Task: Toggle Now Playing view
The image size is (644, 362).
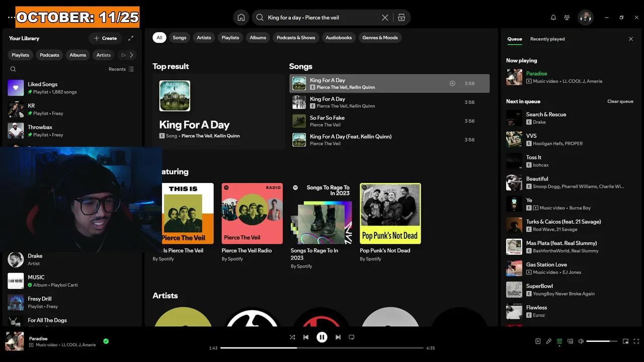Action: (x=538, y=341)
